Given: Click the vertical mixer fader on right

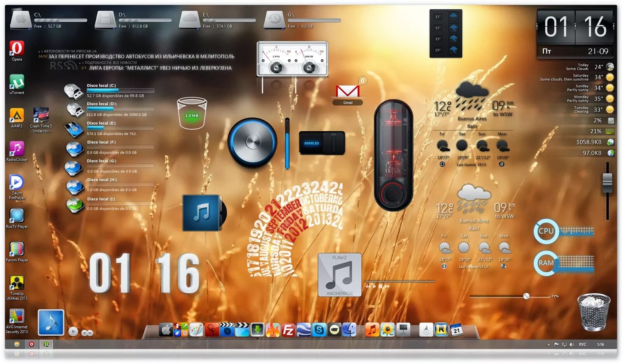Looking at the screenshot, I should tap(607, 183).
